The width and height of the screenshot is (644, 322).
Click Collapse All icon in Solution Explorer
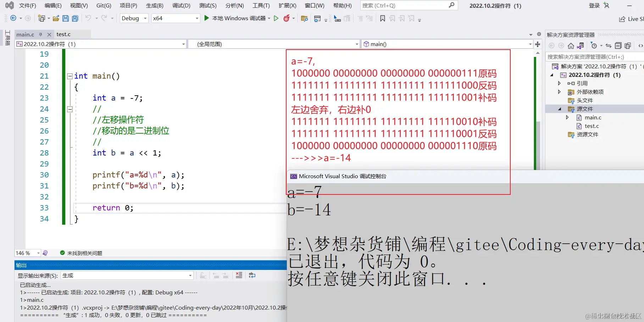pos(618,46)
